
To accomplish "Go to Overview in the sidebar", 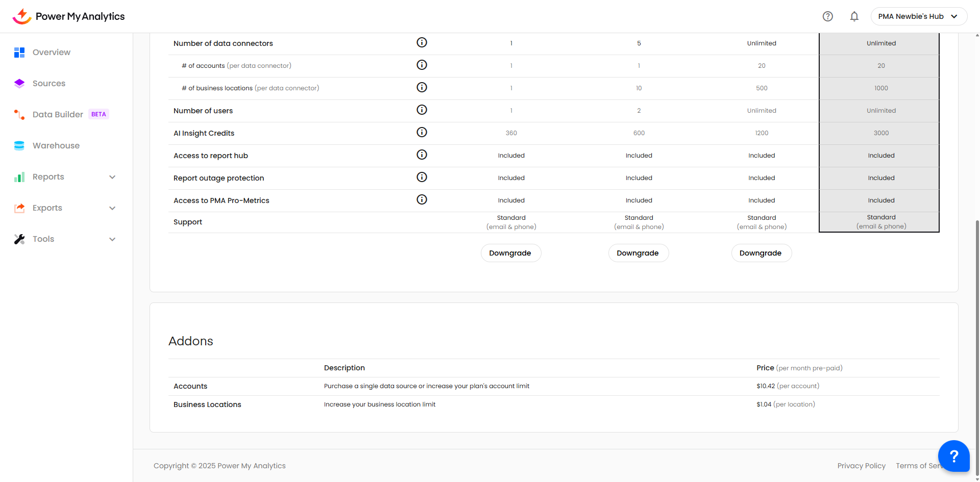I will click(51, 53).
